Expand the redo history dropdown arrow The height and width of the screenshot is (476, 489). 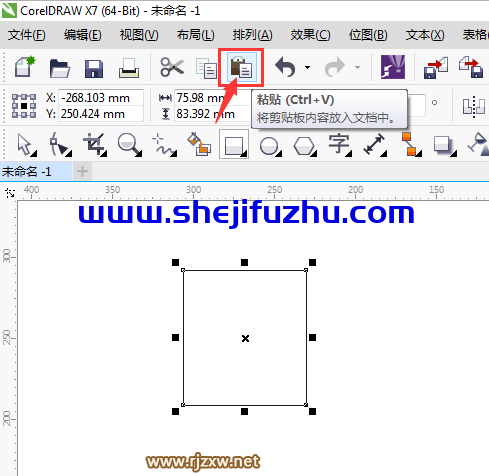click(x=357, y=68)
